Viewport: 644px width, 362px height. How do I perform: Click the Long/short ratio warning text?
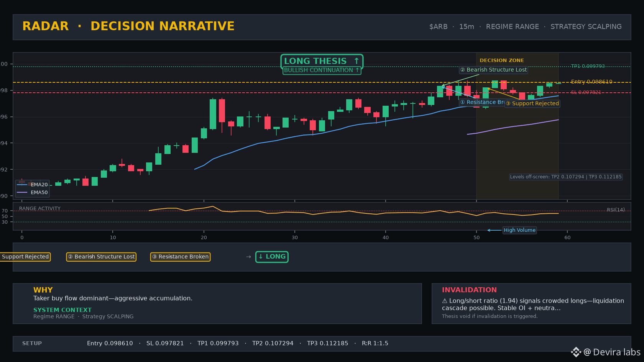coord(533,304)
